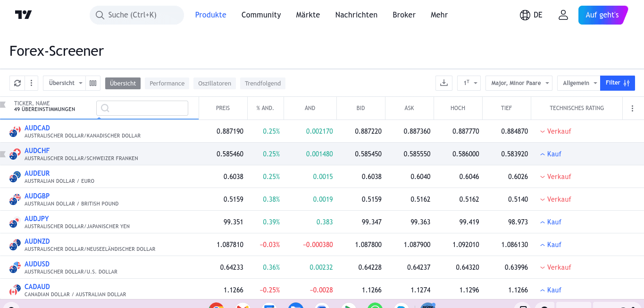Viewport: 644px width, 308px height.
Task: Expand the Übersicht column set dropdown
Action: (x=65, y=83)
